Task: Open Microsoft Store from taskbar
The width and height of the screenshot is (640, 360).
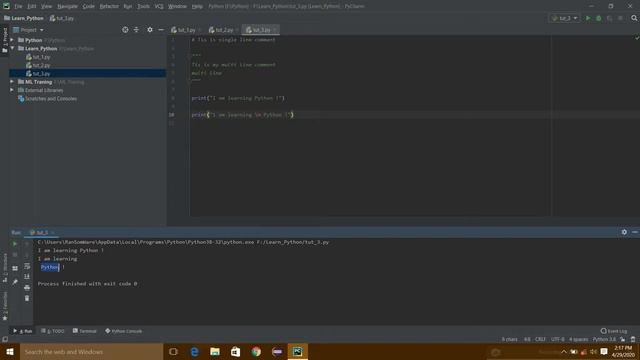Action: coord(236,352)
